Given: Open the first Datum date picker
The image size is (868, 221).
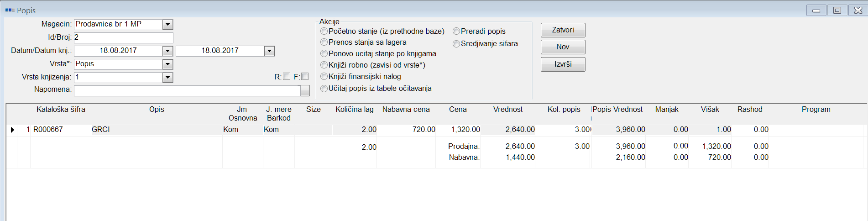Looking at the screenshot, I should click(167, 51).
